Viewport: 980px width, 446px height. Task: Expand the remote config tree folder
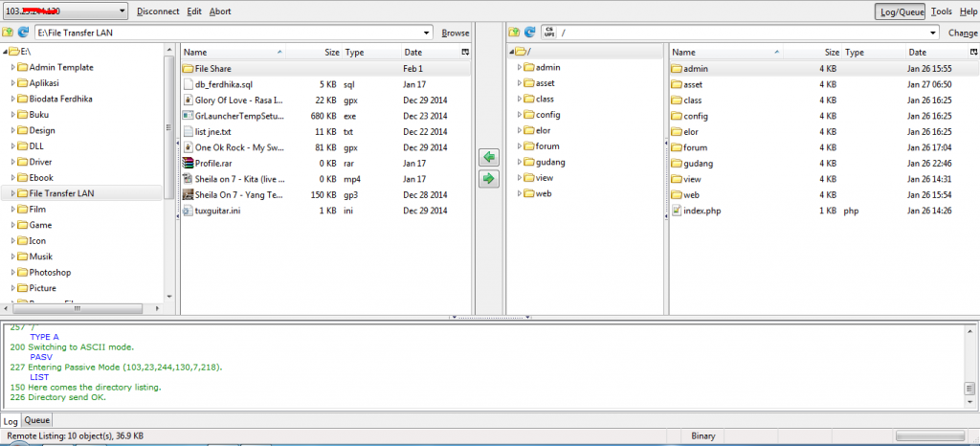point(520,115)
